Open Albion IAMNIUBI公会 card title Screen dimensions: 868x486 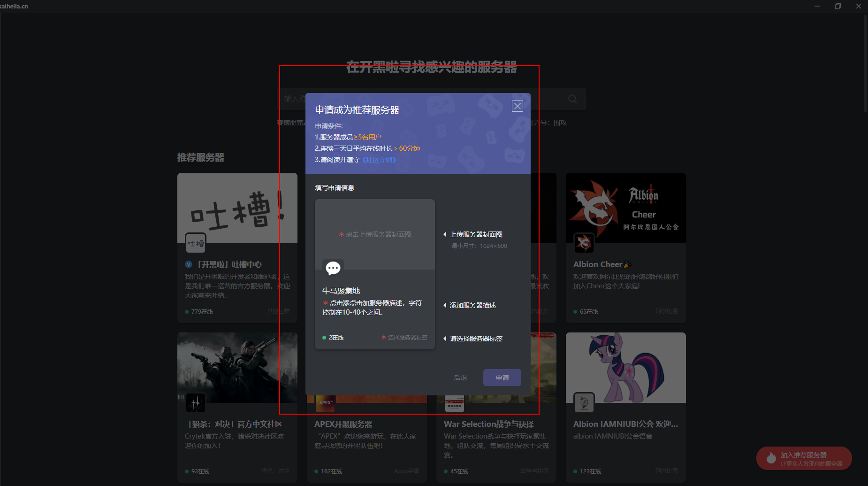pyautogui.click(x=626, y=424)
